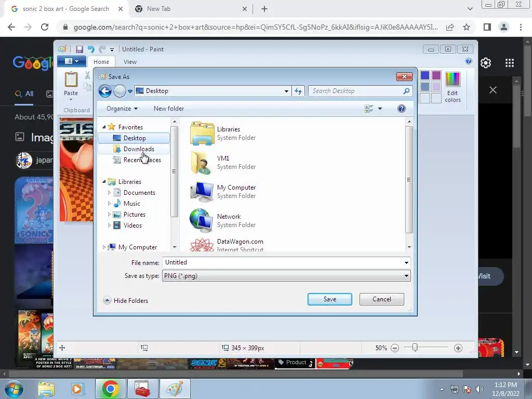Select the Pictures library in navigation pane
Image resolution: width=532 pixels, height=399 pixels.
click(x=134, y=215)
